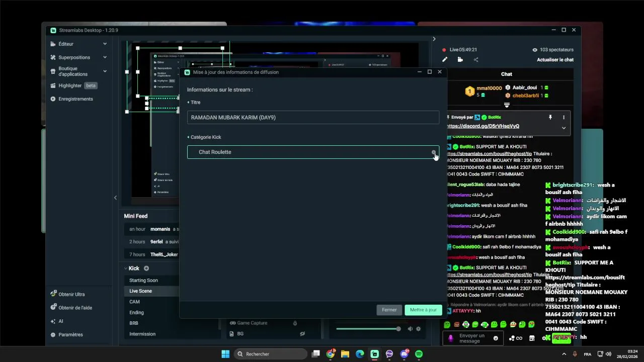Edit the stream Titre field
Viewport: 644px width, 362px height.
pyautogui.click(x=313, y=118)
